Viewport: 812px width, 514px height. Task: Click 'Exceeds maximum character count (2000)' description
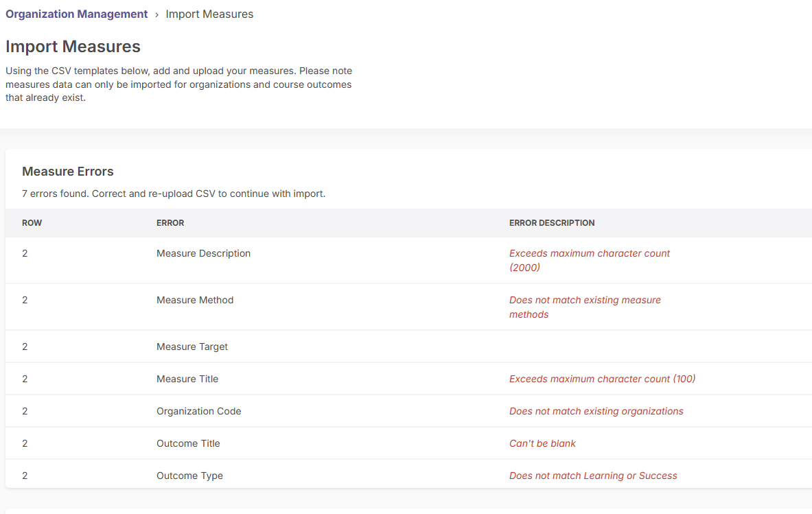[x=590, y=260]
